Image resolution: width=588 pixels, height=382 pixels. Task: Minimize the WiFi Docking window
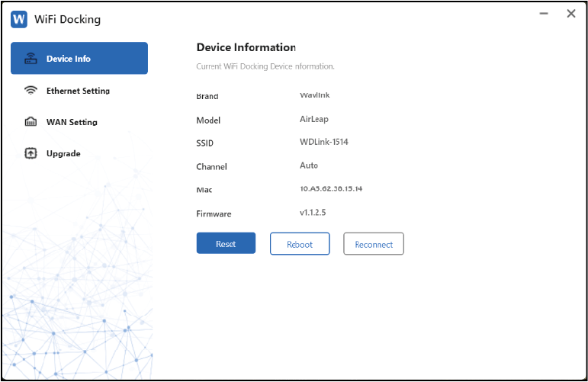pyautogui.click(x=544, y=14)
